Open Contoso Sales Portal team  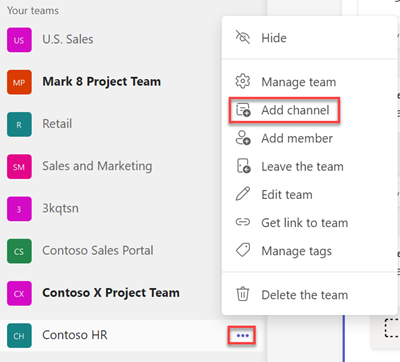[x=98, y=250]
